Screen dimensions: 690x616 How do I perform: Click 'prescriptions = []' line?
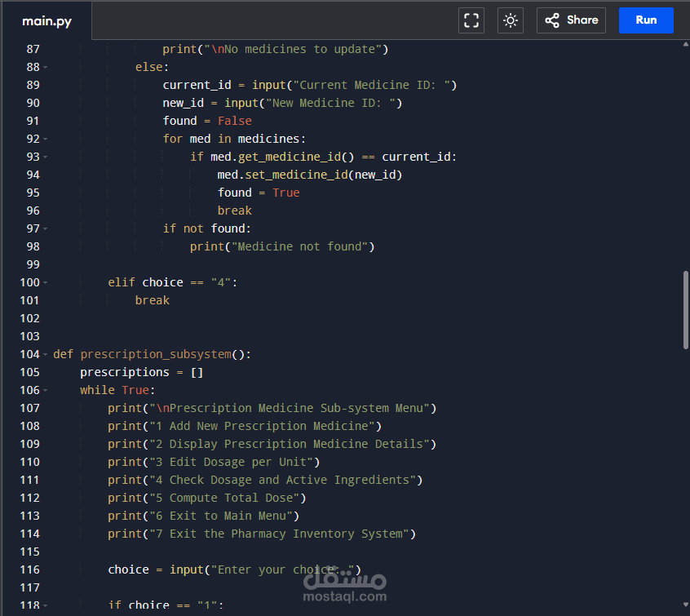(x=142, y=373)
